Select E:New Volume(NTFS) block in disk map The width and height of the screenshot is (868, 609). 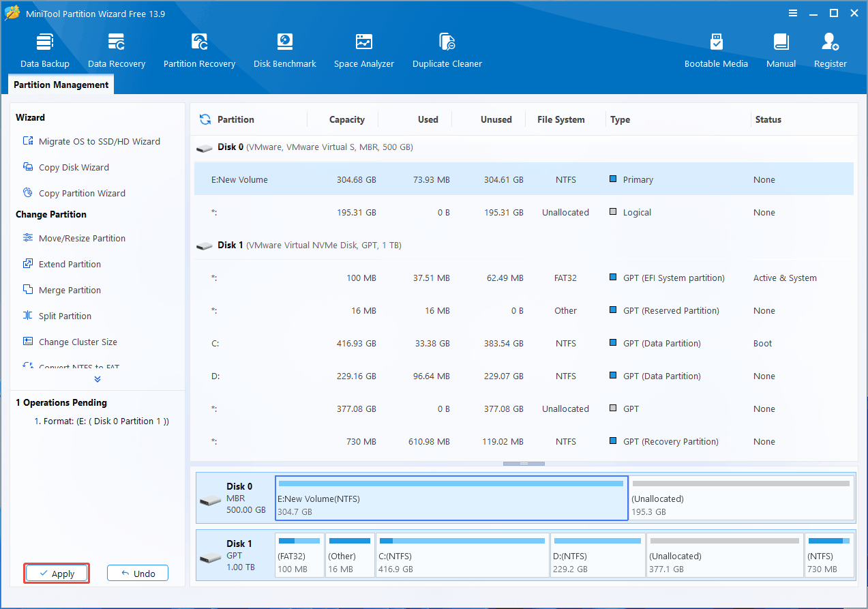451,498
